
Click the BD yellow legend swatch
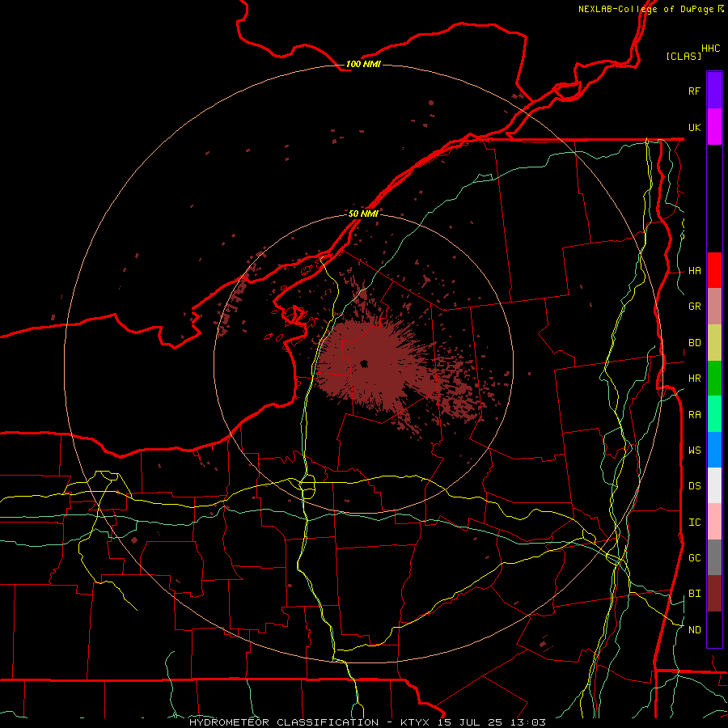click(x=714, y=343)
